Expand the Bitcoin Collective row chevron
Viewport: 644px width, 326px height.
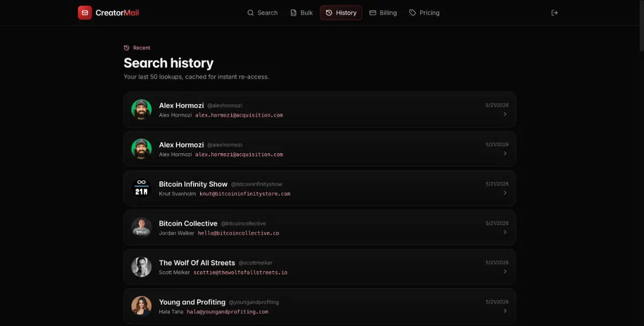[505, 232]
